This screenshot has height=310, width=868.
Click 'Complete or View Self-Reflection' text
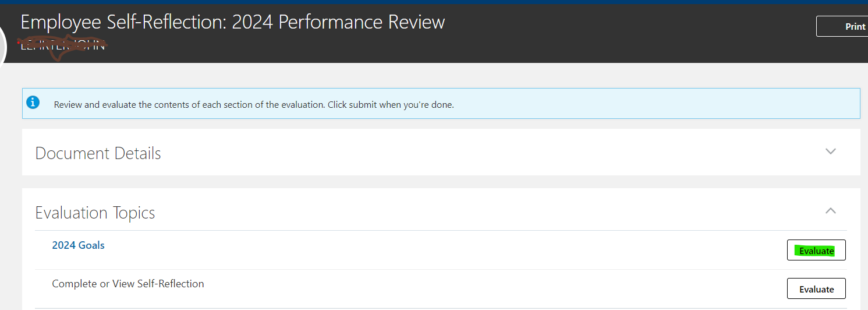[x=128, y=284]
